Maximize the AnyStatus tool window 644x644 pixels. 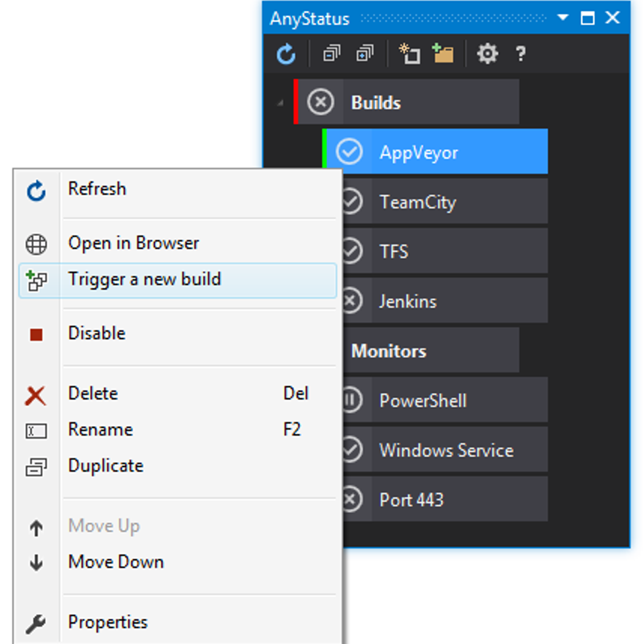point(588,18)
